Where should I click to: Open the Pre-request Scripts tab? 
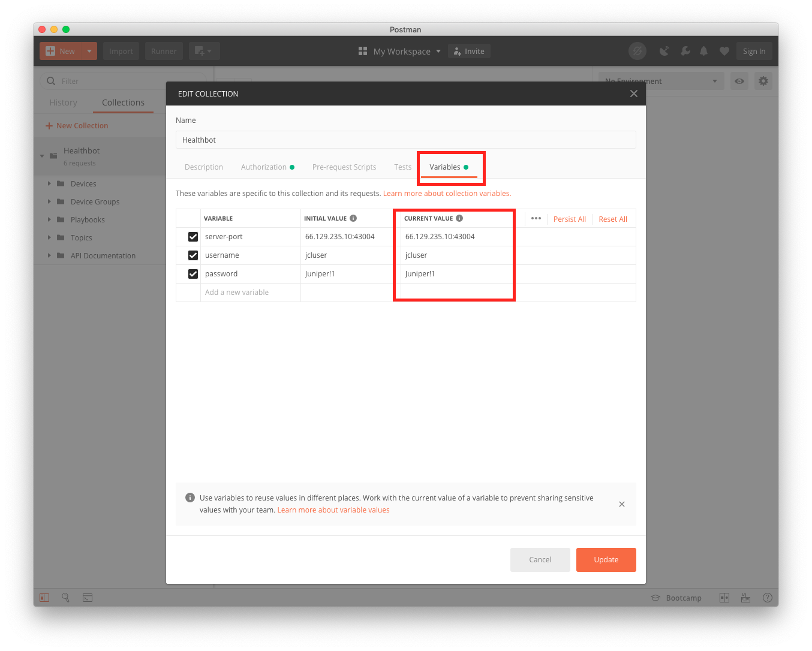tap(344, 167)
